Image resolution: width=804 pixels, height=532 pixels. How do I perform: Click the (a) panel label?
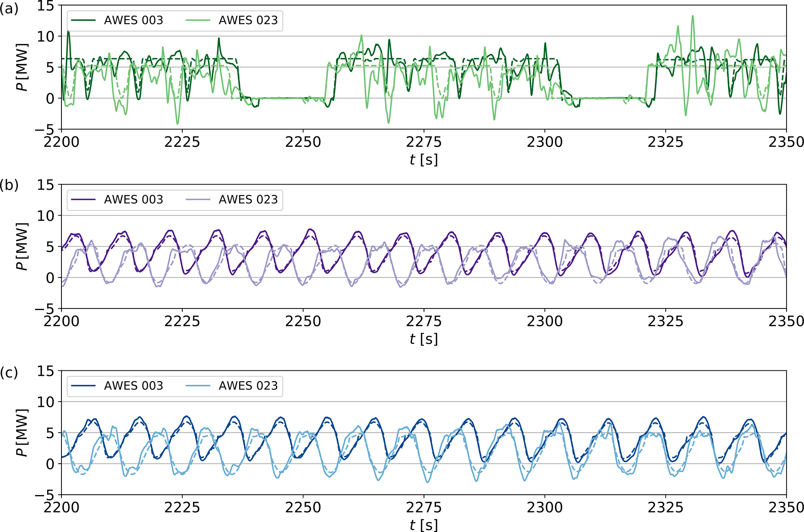pos(9,9)
